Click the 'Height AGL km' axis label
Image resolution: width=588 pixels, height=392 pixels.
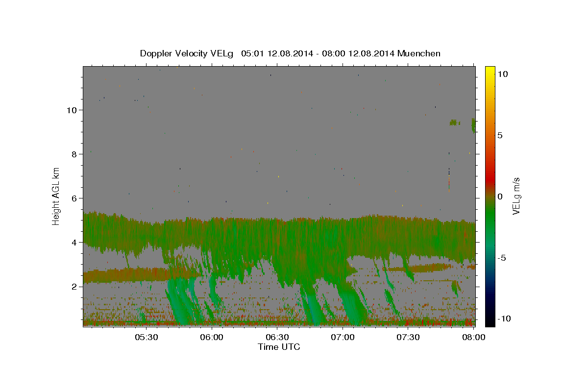[x=56, y=196]
